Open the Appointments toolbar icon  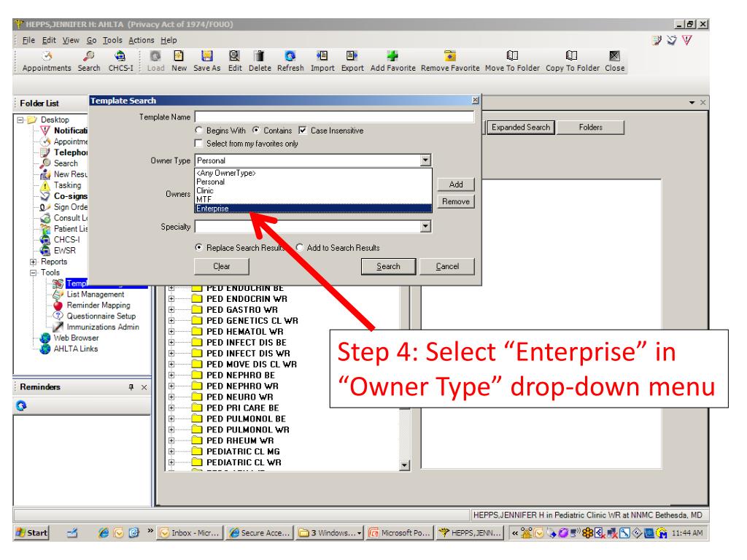coord(47,61)
